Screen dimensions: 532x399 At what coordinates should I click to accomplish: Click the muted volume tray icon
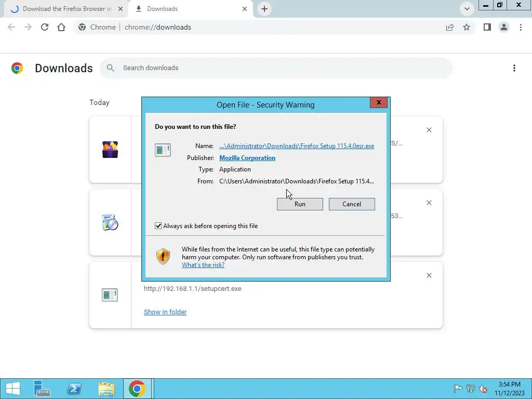[483, 389]
